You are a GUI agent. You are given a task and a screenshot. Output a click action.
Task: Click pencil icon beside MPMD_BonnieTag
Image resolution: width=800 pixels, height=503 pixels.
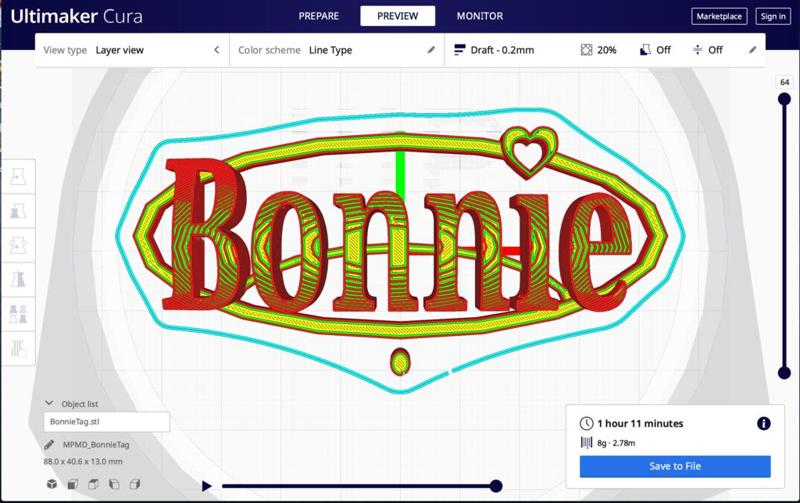(x=49, y=444)
